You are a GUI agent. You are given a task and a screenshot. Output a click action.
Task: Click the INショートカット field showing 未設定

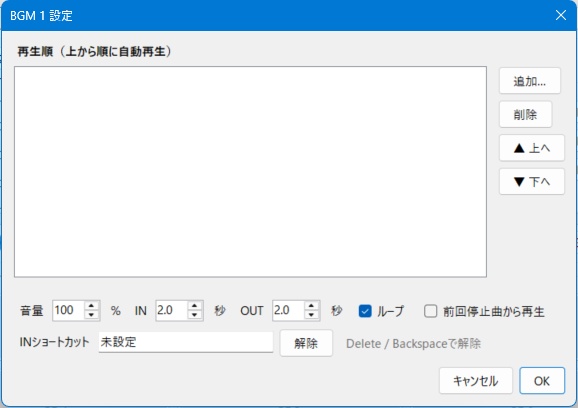(x=186, y=342)
